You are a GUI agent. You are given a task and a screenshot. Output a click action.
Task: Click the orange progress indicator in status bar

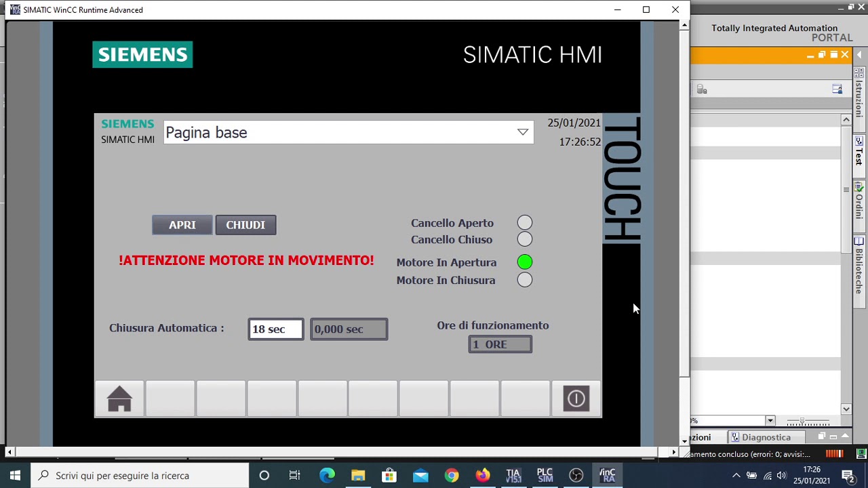click(x=835, y=454)
